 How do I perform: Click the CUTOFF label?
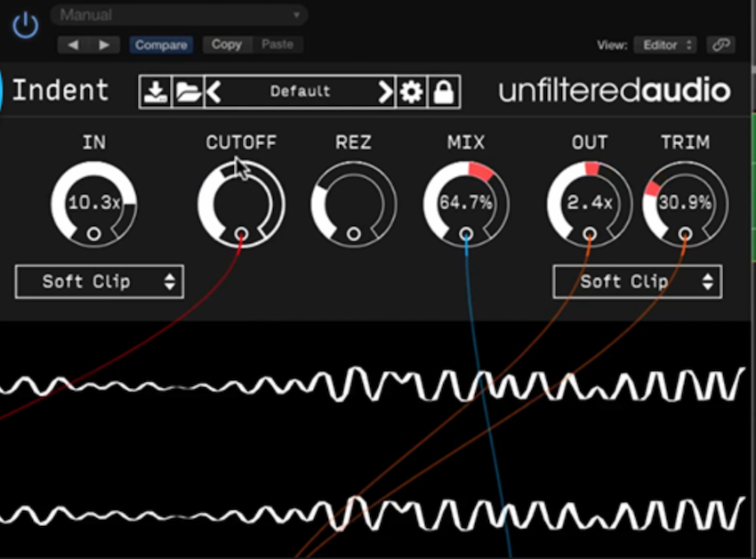pyautogui.click(x=241, y=142)
